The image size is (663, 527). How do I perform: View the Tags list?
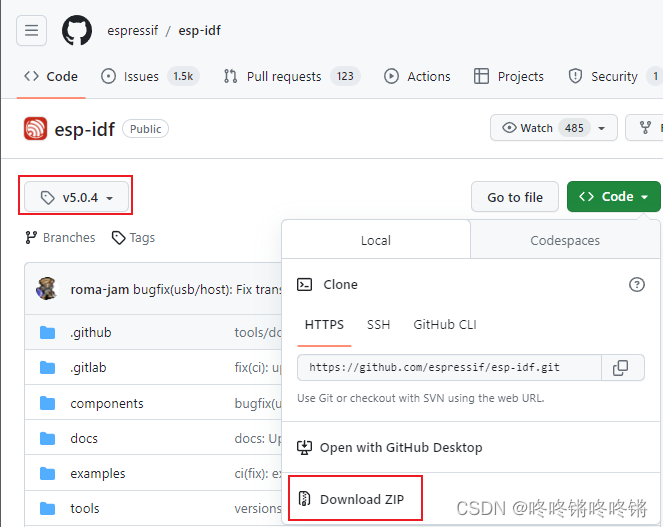134,238
